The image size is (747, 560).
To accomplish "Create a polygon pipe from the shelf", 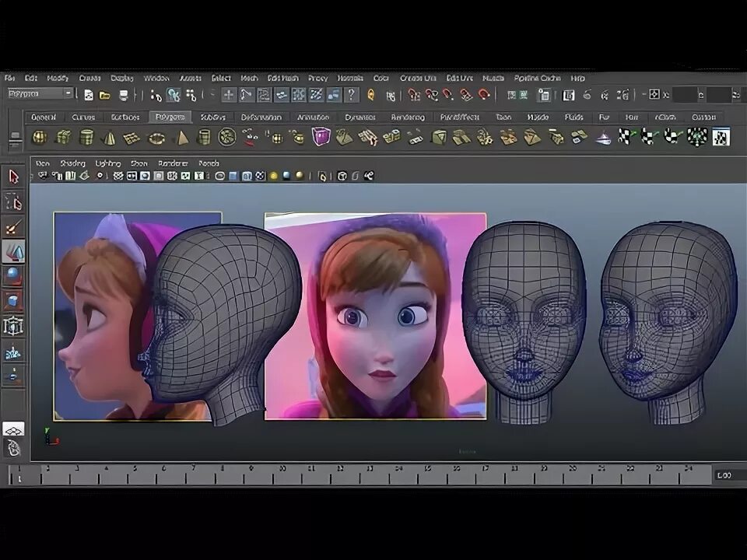I will [x=204, y=138].
